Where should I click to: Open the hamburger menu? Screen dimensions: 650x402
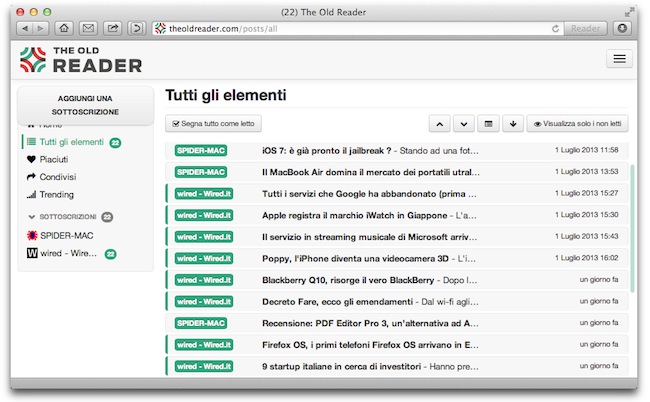coord(619,58)
